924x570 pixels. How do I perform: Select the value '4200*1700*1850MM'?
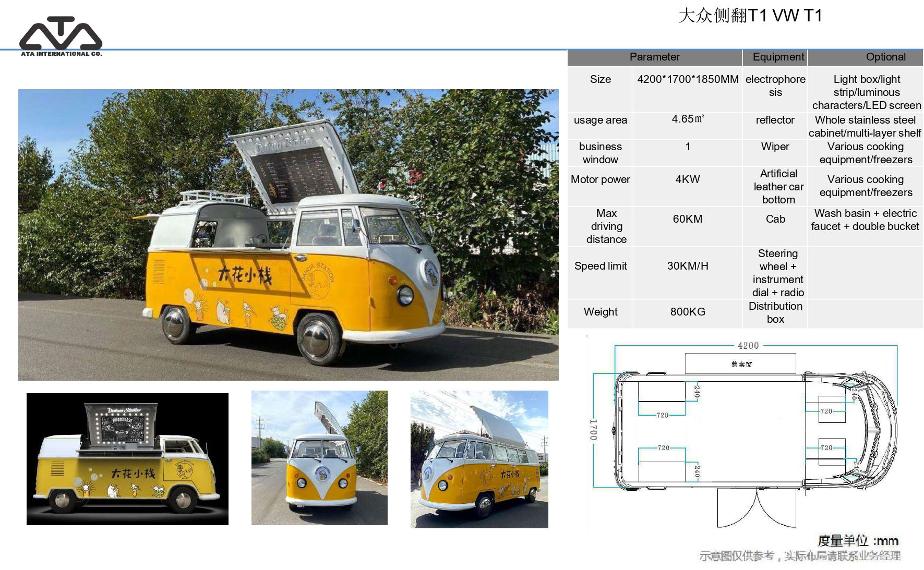688,79
